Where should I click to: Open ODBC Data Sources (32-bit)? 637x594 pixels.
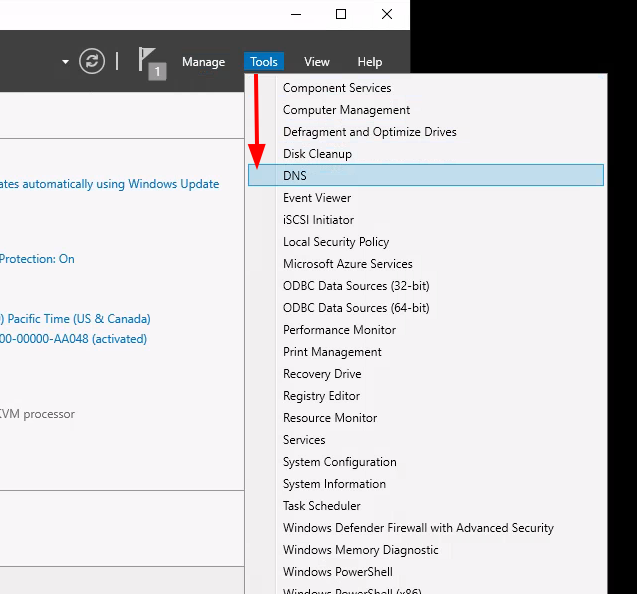pyautogui.click(x=426, y=285)
